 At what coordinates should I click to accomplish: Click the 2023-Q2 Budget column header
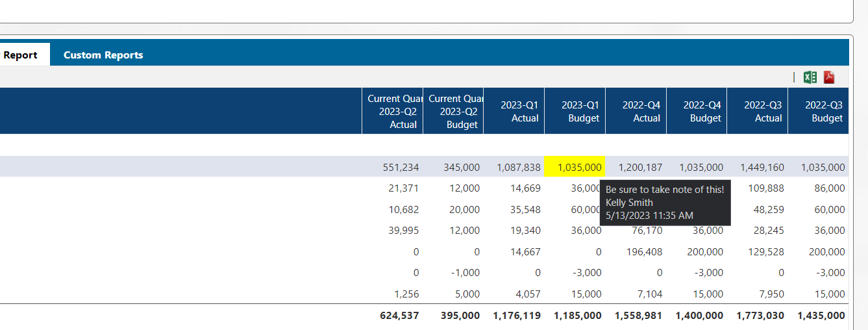coord(453,111)
